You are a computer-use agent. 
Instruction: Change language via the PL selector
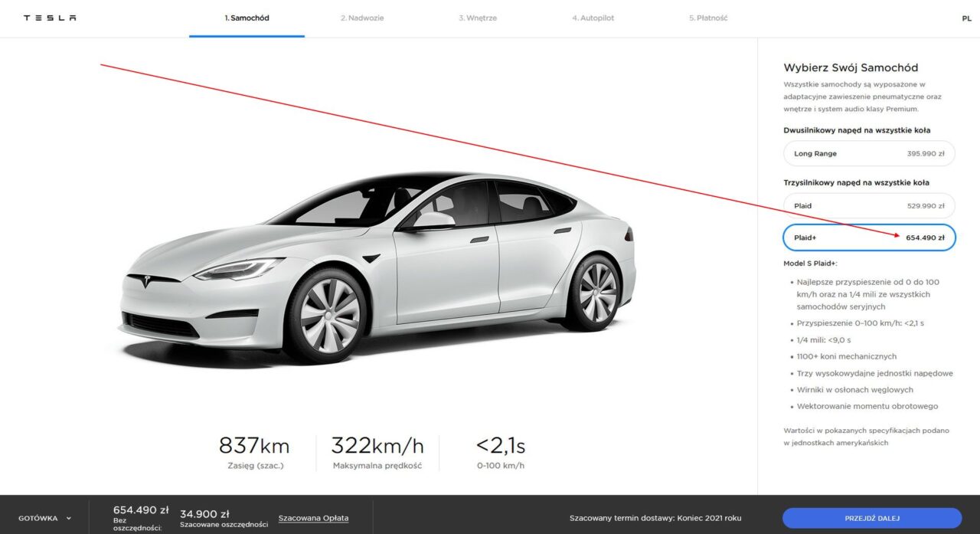point(966,18)
